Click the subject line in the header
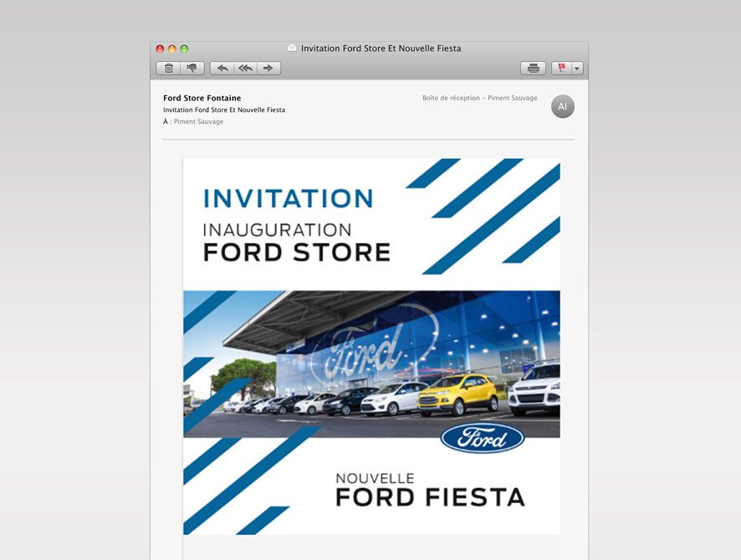Image resolution: width=741 pixels, height=560 pixels. 223,110
